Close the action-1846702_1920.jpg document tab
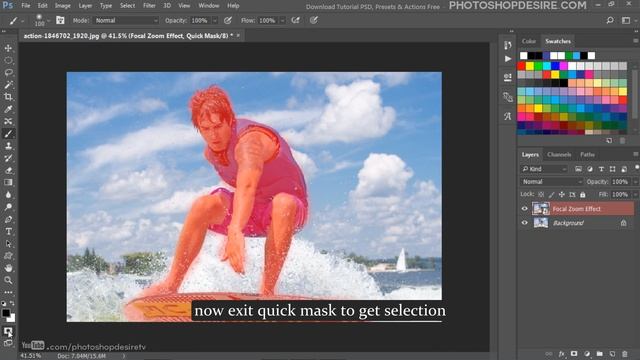Viewport: 640px width, 360px height. point(238,36)
